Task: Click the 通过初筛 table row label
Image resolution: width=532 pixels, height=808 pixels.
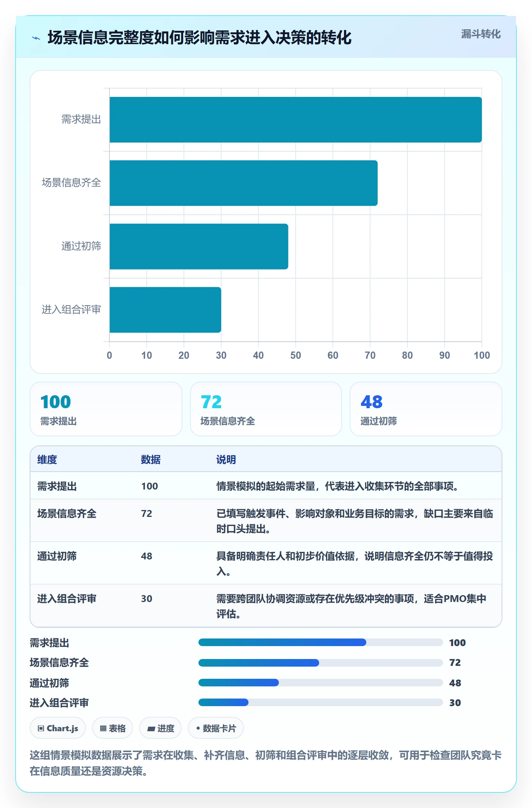Action: [x=57, y=556]
